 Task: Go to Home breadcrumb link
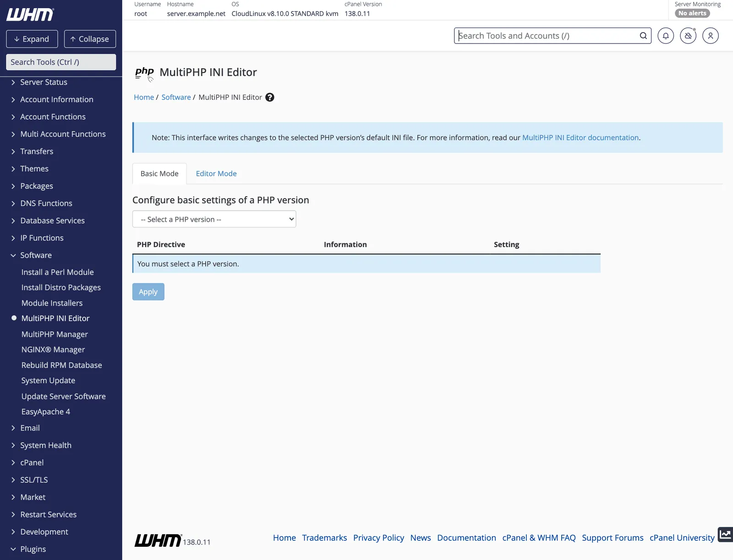pos(144,97)
